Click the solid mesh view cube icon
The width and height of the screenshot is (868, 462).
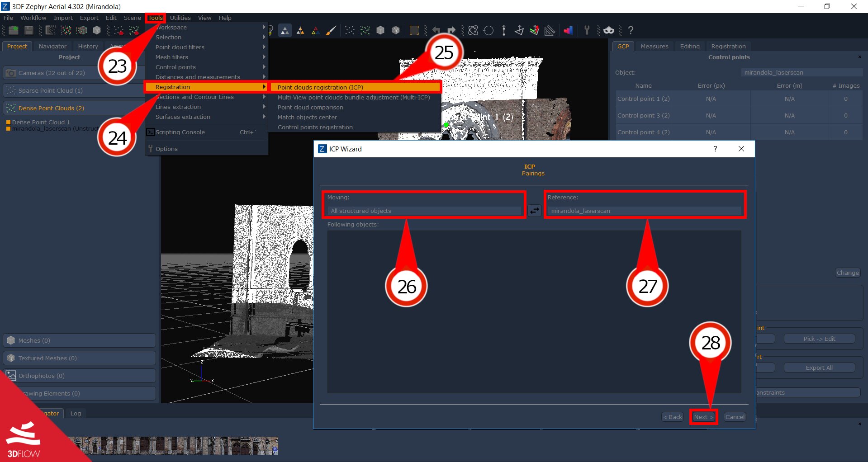[x=380, y=30]
